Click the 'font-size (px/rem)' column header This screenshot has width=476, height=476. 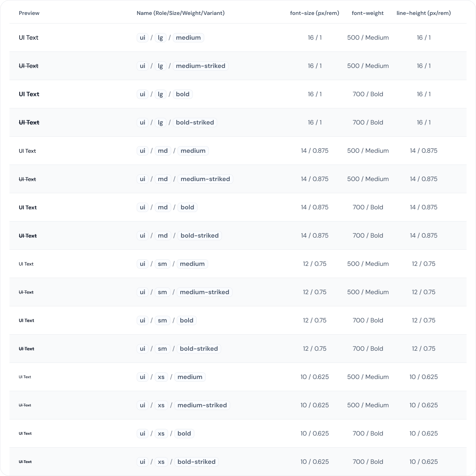(x=315, y=13)
